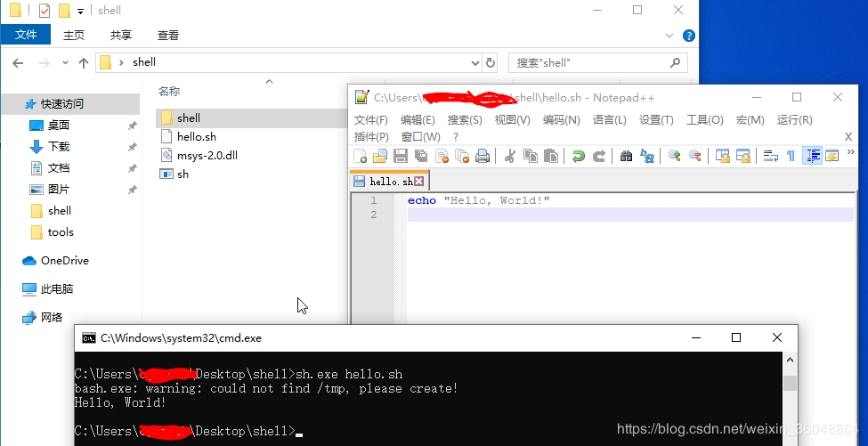Open the 视图(V) menu in Notepad++
The width and height of the screenshot is (868, 446).
pos(512,120)
